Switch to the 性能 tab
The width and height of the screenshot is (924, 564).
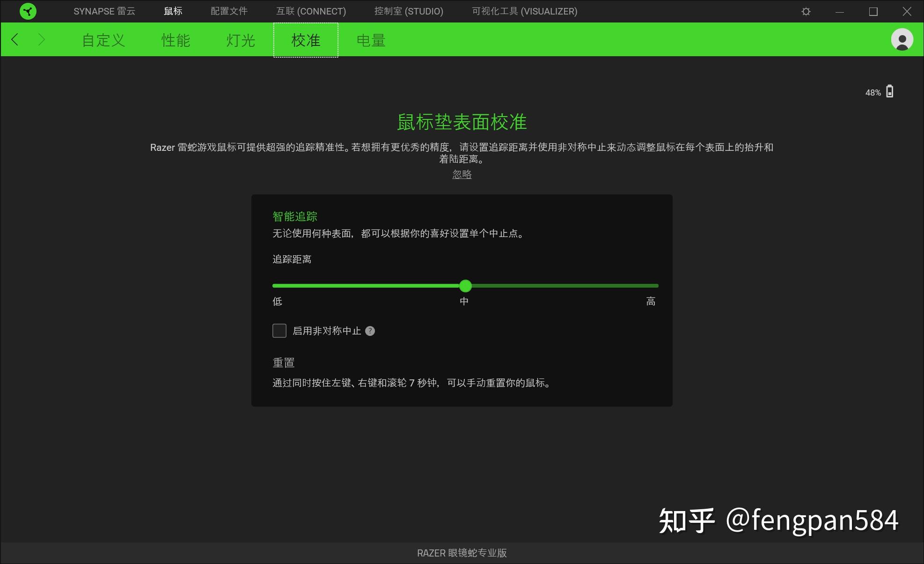tap(176, 40)
